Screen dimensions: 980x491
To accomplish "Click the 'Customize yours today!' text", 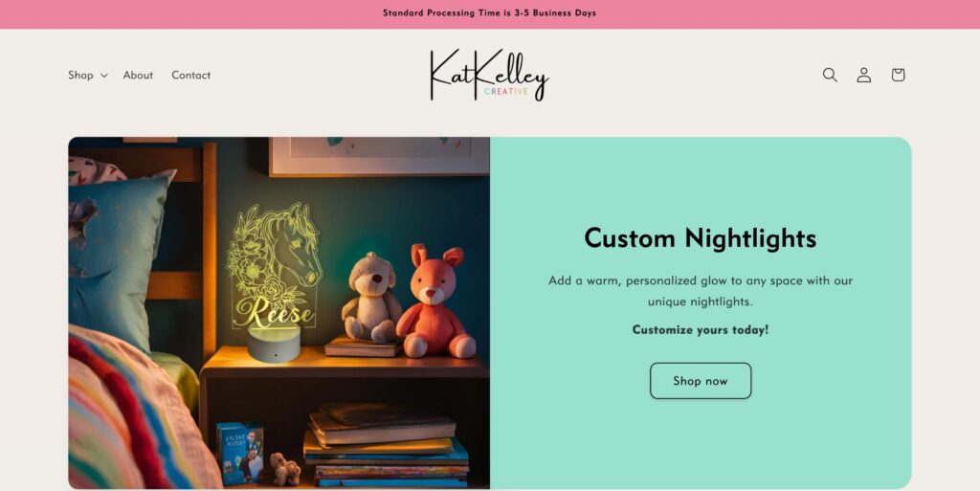I will coord(700,329).
